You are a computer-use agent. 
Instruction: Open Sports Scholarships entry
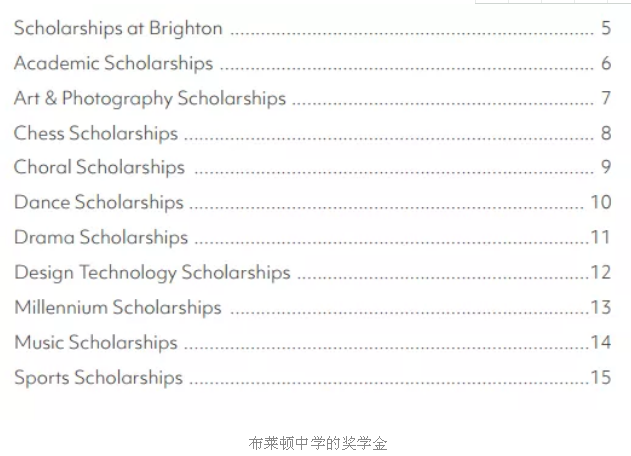[99, 378]
